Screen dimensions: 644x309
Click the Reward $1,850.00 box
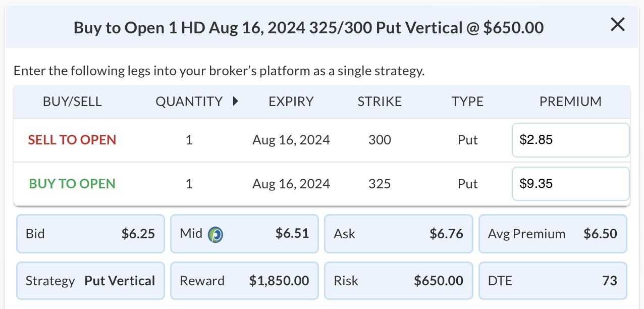point(244,281)
